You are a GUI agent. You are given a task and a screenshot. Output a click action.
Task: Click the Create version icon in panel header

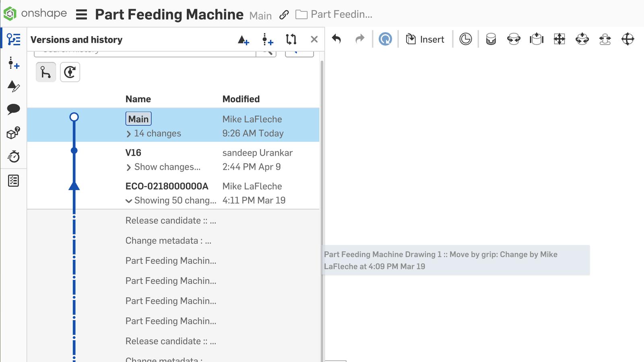[x=243, y=39]
